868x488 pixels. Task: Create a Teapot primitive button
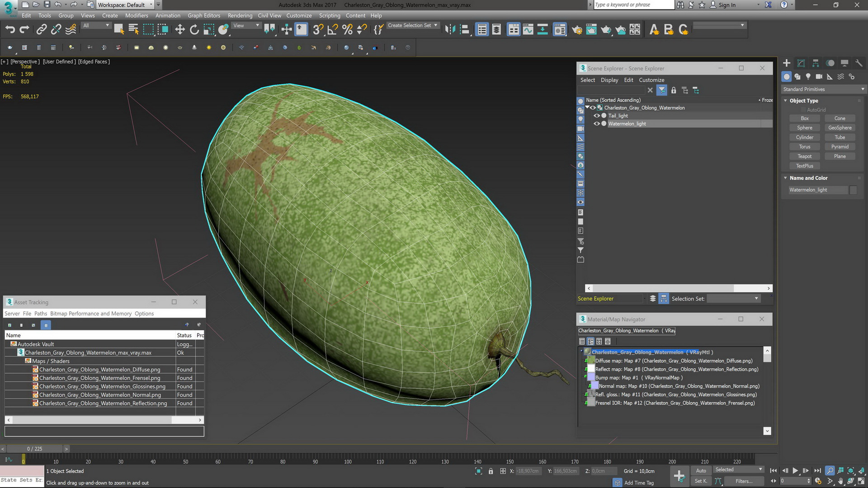coord(804,156)
